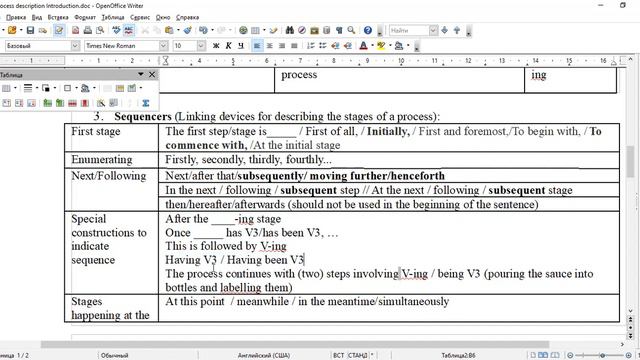Screen dimensions: 640x360
Task: Open OpenOffice Help icon
Action: [x=368, y=30]
